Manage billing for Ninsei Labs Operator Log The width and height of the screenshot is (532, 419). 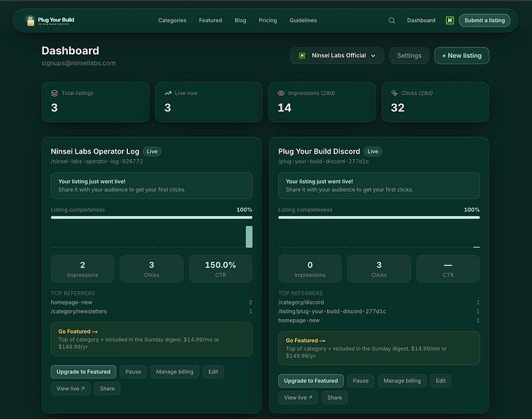[175, 372]
